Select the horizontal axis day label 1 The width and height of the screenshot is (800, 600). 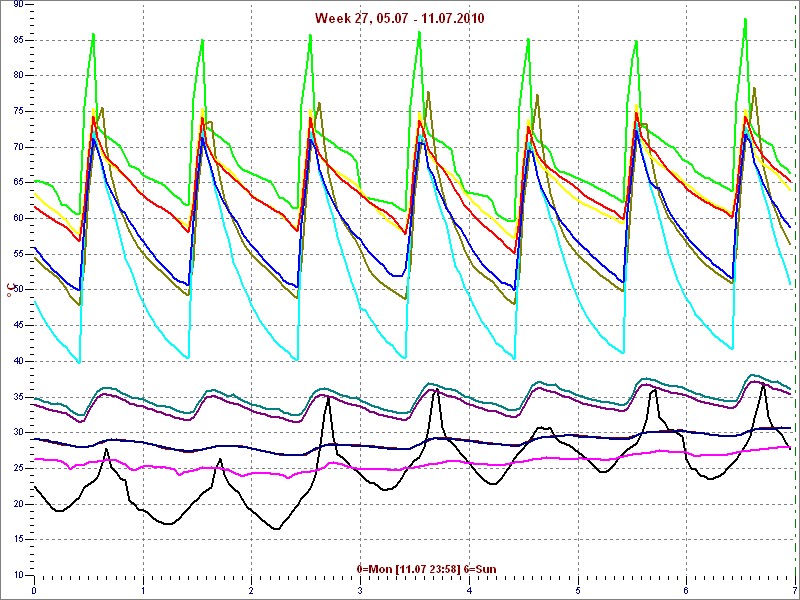(143, 591)
